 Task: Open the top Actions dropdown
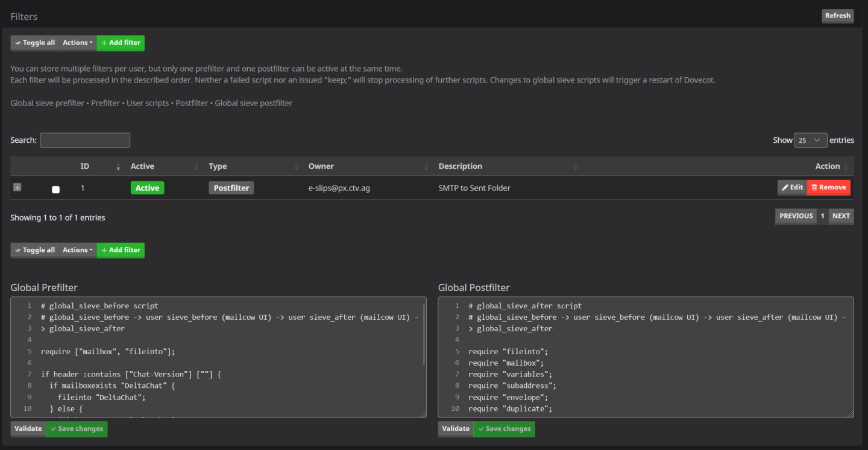click(x=78, y=43)
